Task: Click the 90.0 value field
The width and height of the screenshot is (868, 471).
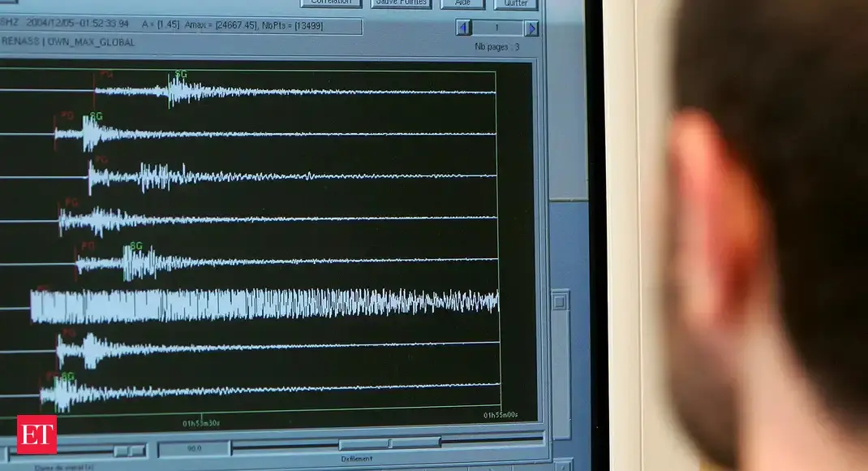Action: tap(194, 448)
